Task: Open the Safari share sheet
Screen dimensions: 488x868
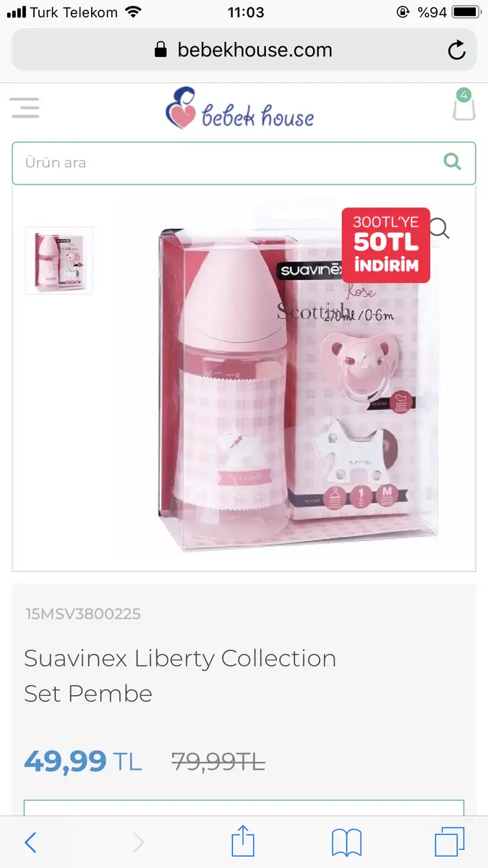Action: tap(243, 841)
